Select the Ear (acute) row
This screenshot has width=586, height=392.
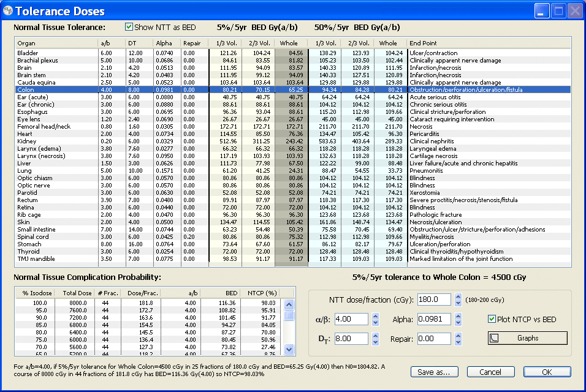[293, 97]
